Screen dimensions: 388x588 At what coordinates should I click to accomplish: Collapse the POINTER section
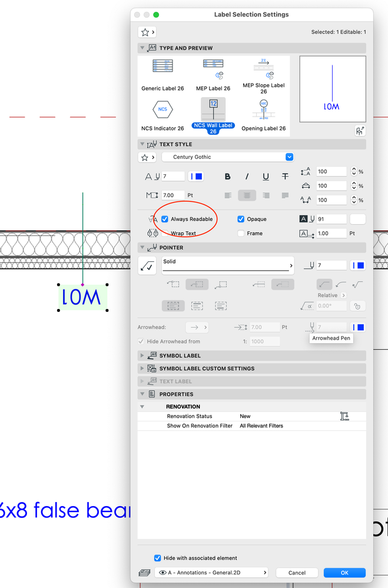tap(142, 247)
